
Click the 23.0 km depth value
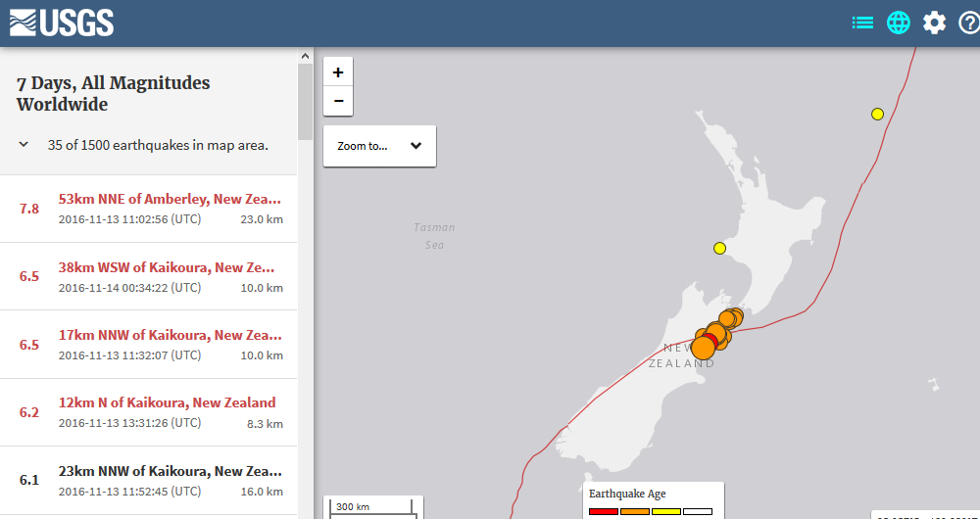click(262, 219)
